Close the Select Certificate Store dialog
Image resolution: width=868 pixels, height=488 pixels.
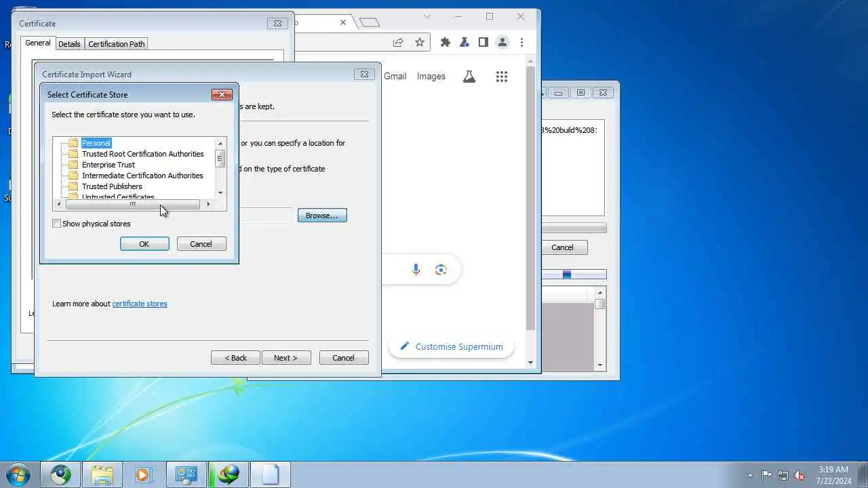point(222,95)
